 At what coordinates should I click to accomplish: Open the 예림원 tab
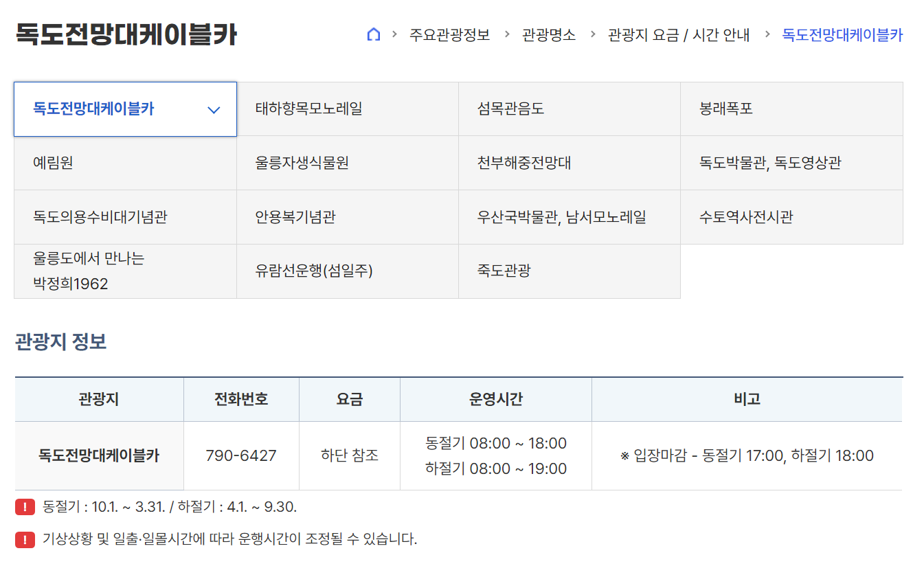125,163
